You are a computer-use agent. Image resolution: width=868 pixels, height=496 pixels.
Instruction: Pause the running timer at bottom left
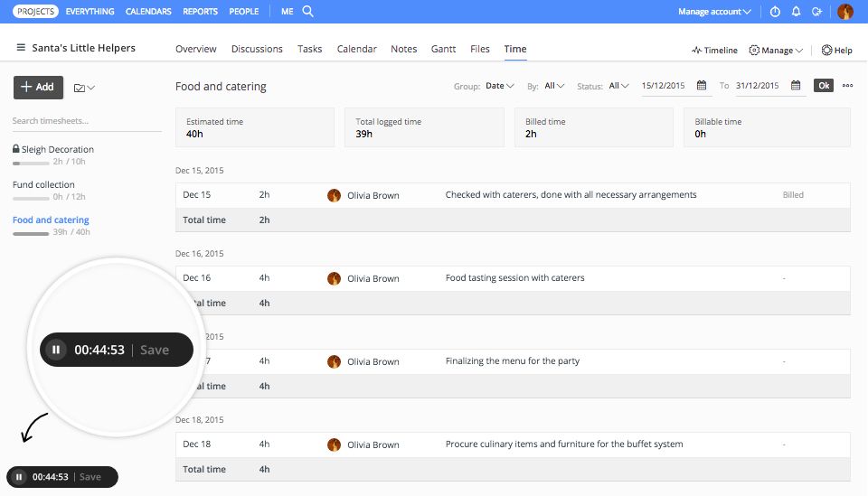19,476
